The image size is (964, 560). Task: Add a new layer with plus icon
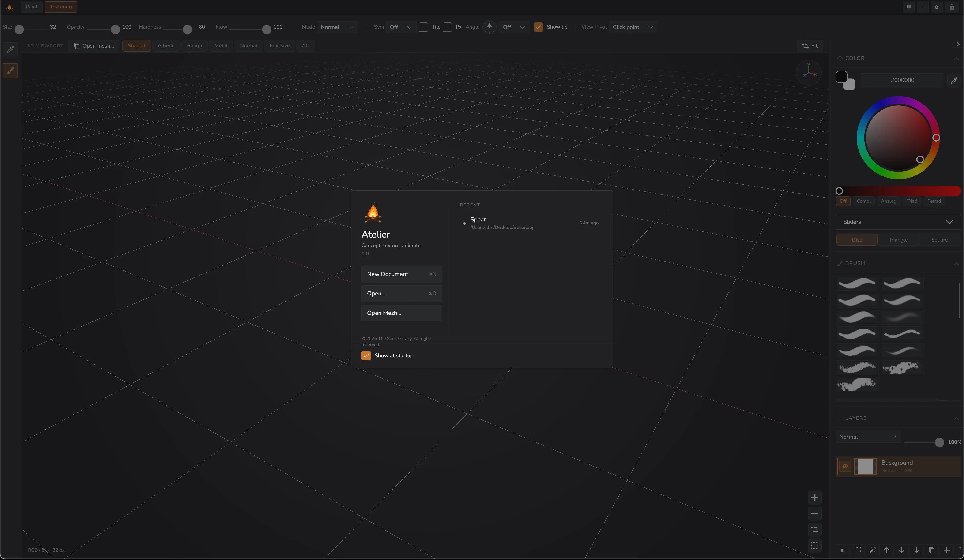[x=946, y=550]
